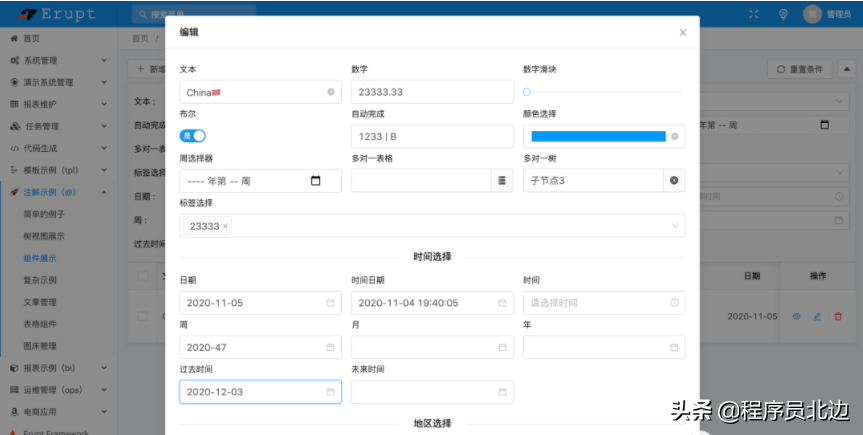Open calendar icon in background week filter
This screenshot has height=435, width=863.
coord(824,124)
